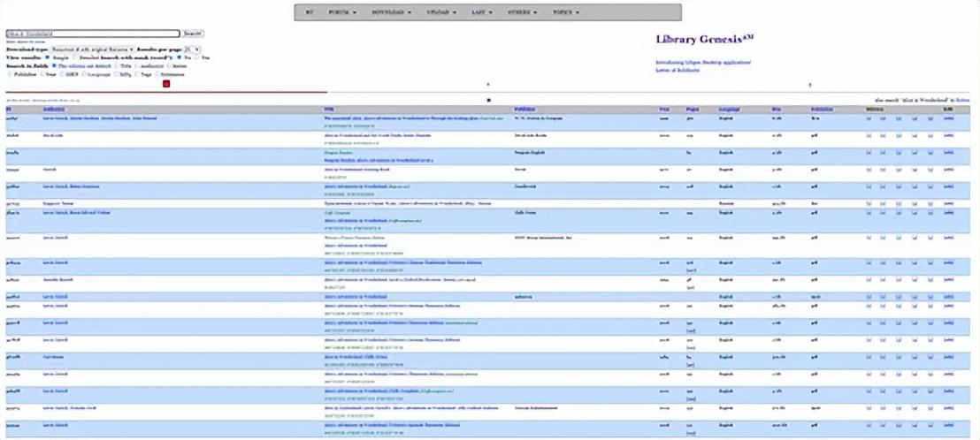Open mirror 1 in the W. W. Norton row

click(x=869, y=118)
